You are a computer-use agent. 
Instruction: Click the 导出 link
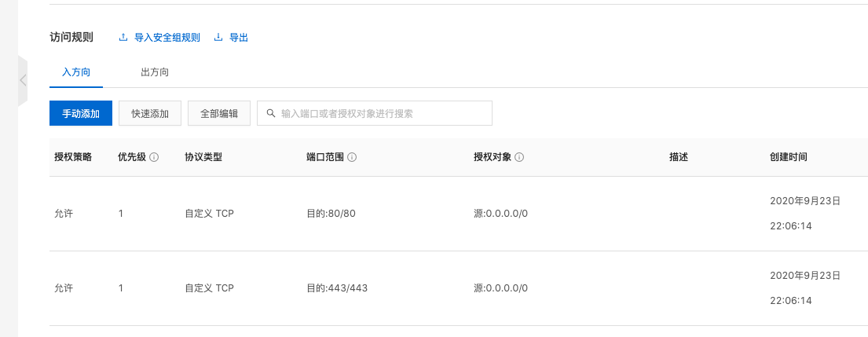click(x=239, y=38)
